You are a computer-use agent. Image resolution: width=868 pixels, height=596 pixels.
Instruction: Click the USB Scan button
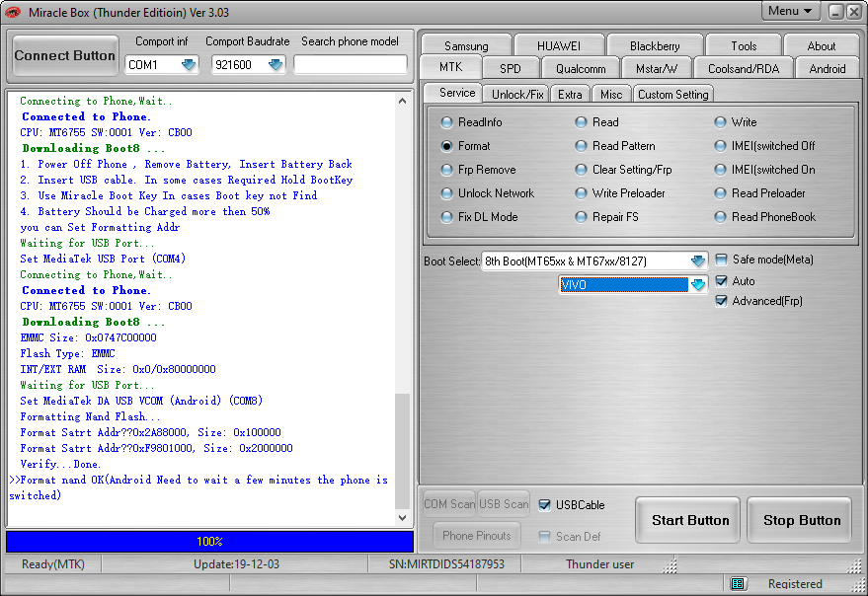point(504,504)
